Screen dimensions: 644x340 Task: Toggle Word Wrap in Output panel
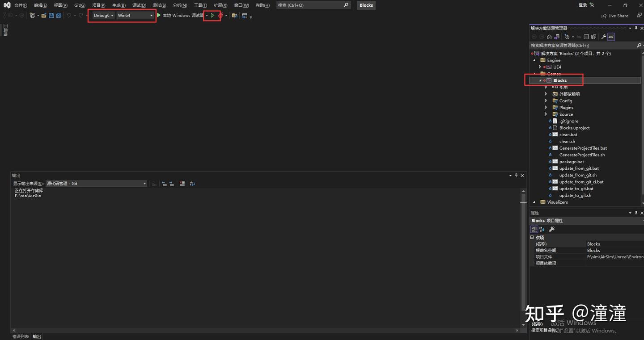click(192, 184)
